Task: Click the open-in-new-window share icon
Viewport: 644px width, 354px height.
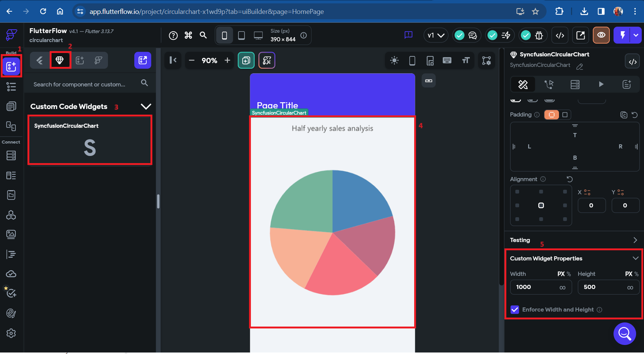Action: pyautogui.click(x=580, y=35)
